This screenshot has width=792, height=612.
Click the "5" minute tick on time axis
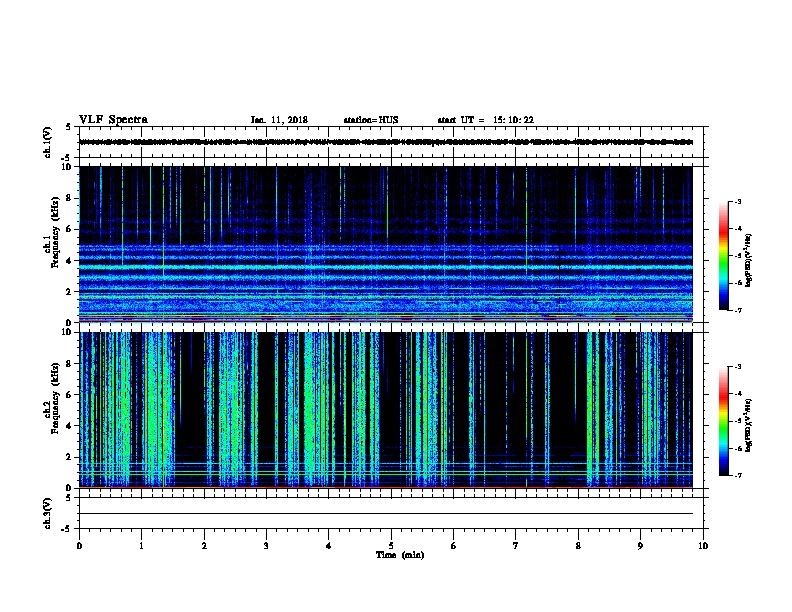(x=391, y=546)
